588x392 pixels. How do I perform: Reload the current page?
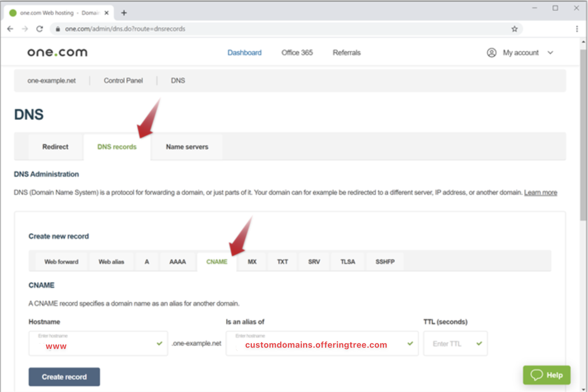(40, 29)
